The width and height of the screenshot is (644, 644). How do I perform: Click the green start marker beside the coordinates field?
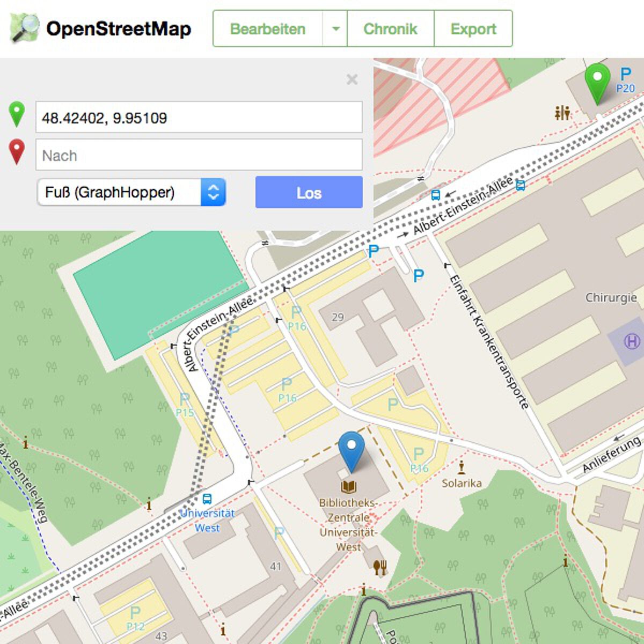coord(17,114)
